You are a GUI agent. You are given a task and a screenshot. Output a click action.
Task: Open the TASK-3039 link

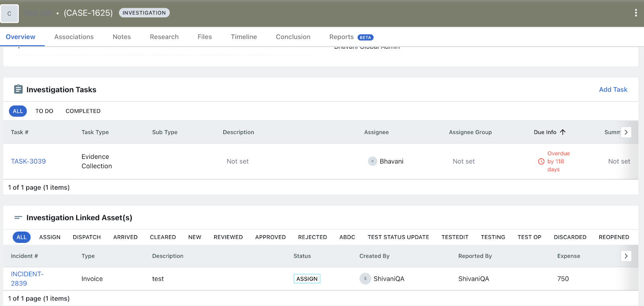pyautogui.click(x=28, y=161)
